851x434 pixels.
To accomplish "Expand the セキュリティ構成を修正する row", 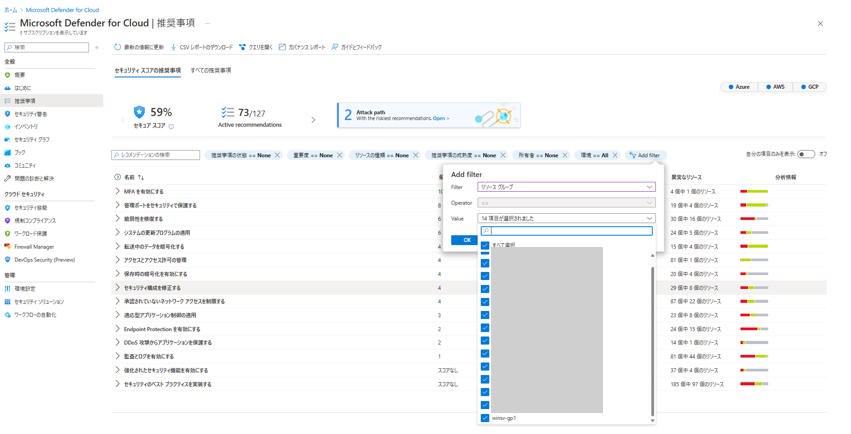I will (117, 288).
